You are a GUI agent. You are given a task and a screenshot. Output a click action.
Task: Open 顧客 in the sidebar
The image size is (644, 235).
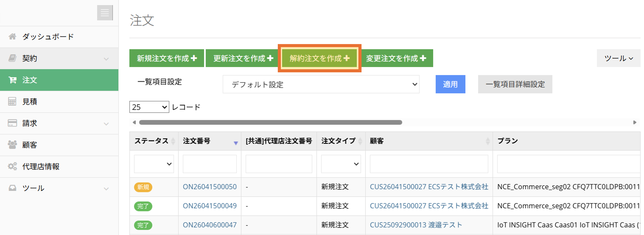[59, 145]
